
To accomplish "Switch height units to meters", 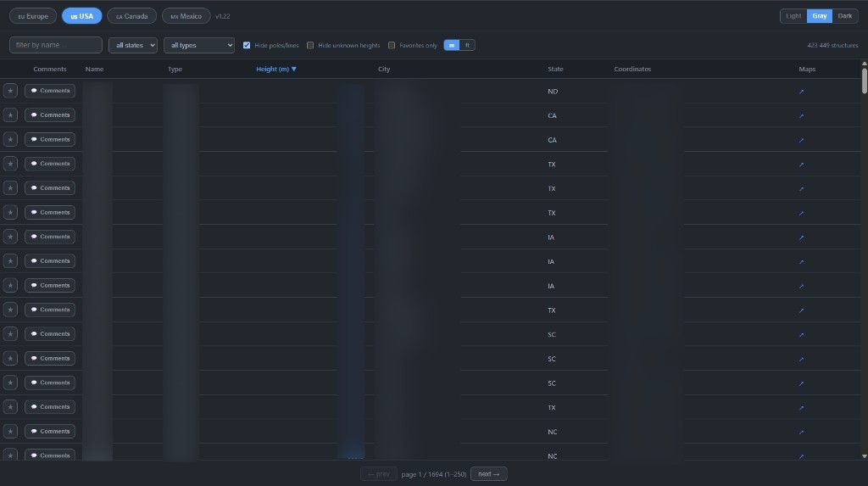I will [x=452, y=46].
